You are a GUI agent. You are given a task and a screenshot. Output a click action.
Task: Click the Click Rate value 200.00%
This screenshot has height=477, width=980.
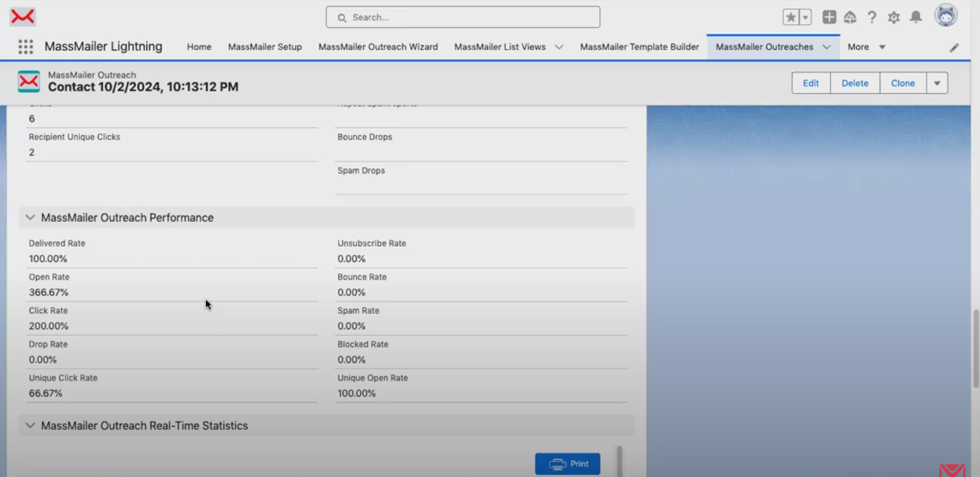pos(49,326)
